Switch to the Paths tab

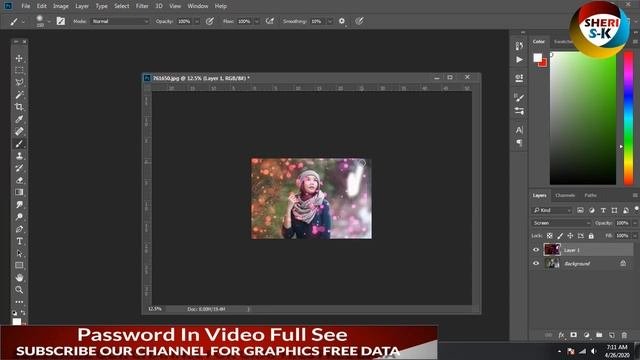point(590,196)
